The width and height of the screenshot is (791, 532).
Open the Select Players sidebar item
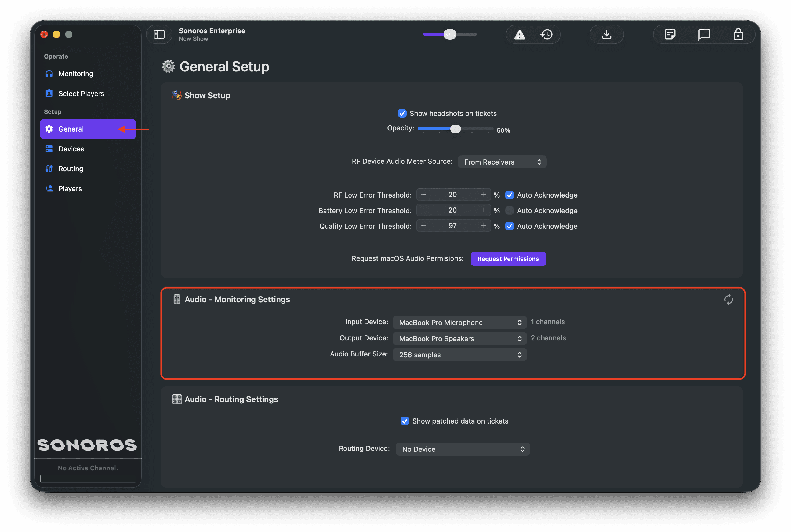click(88, 93)
